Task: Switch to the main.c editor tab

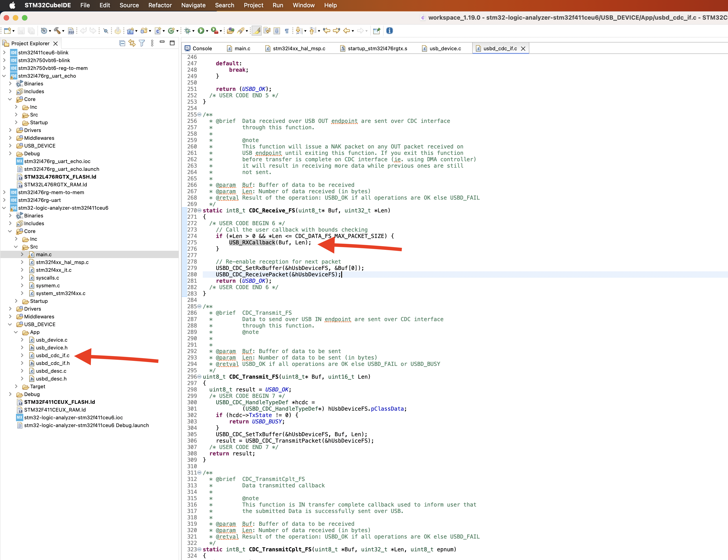Action: point(239,48)
